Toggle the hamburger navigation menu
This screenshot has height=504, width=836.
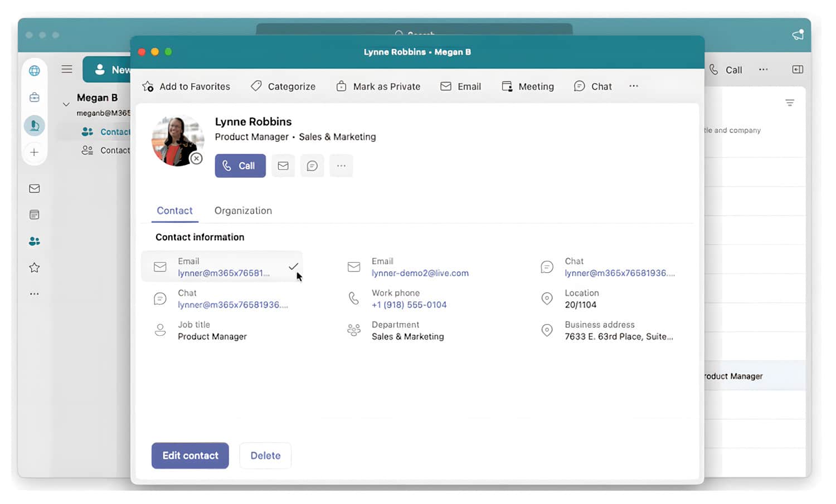67,70
